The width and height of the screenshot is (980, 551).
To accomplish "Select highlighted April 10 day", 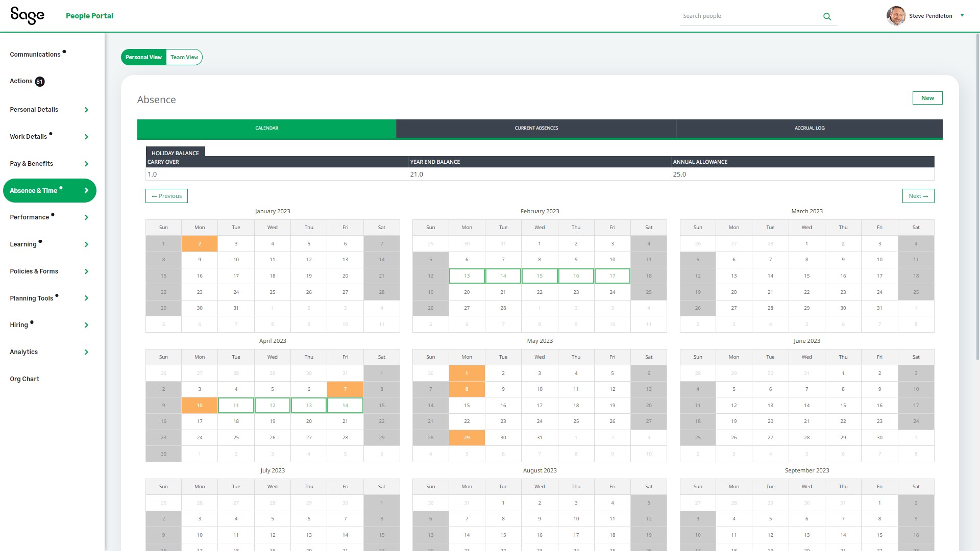I will point(200,406).
